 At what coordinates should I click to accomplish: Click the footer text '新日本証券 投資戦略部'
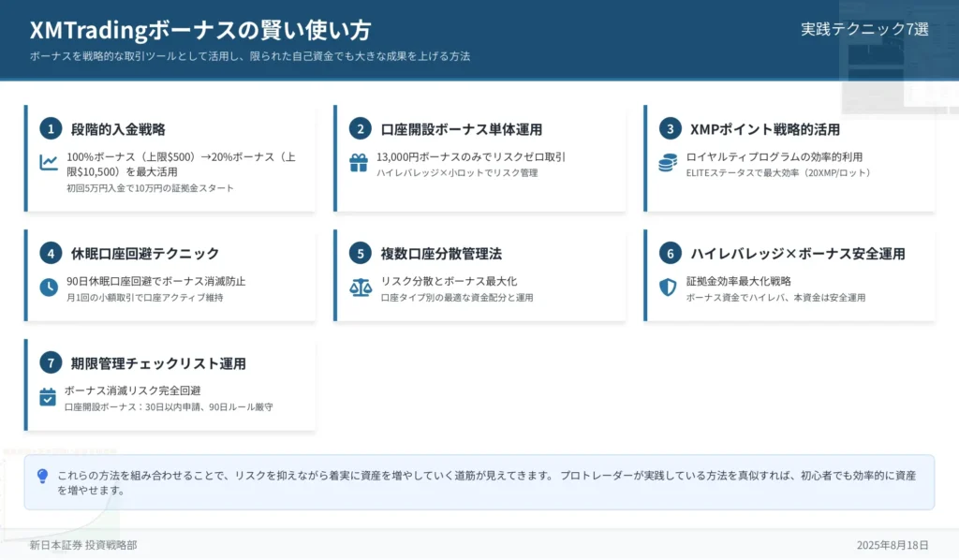pyautogui.click(x=83, y=545)
